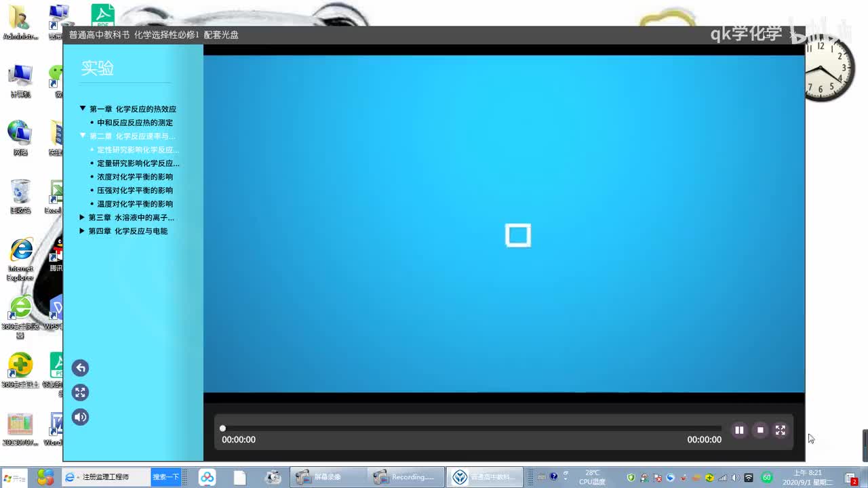Select 定性研究影响化学反应... experiment
The width and height of the screenshot is (868, 488).
pos(138,150)
